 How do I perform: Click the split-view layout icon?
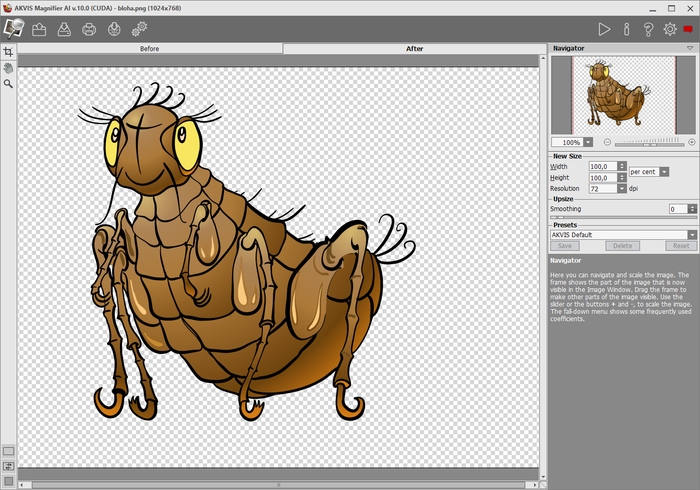(x=8, y=466)
